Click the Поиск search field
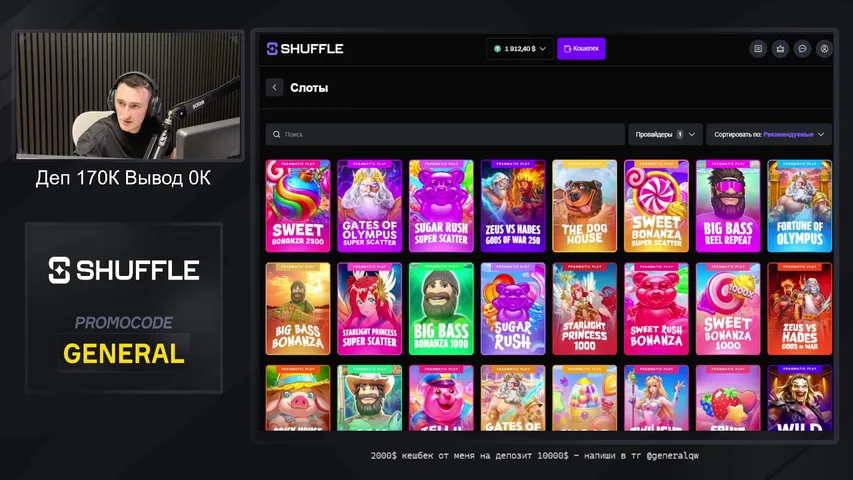Screen dimensions: 853x480 [x=445, y=134]
